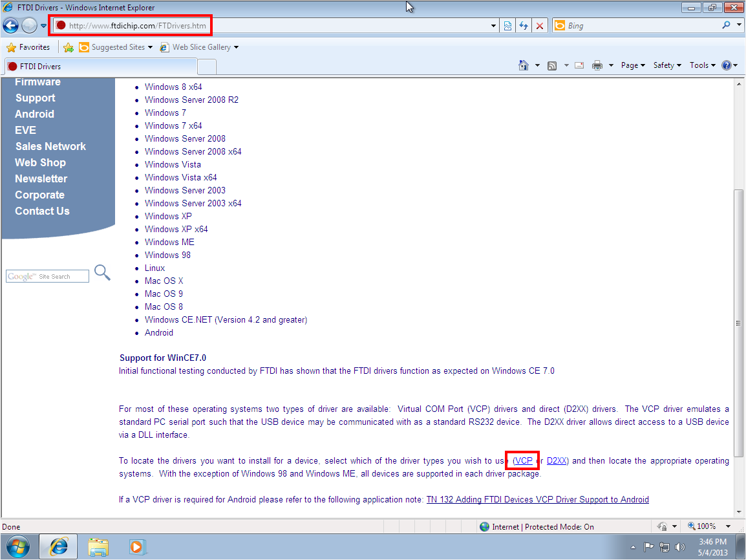Viewport: 746px width, 560px height.
Task: Click the browser Forward arrow button
Action: (x=30, y=26)
